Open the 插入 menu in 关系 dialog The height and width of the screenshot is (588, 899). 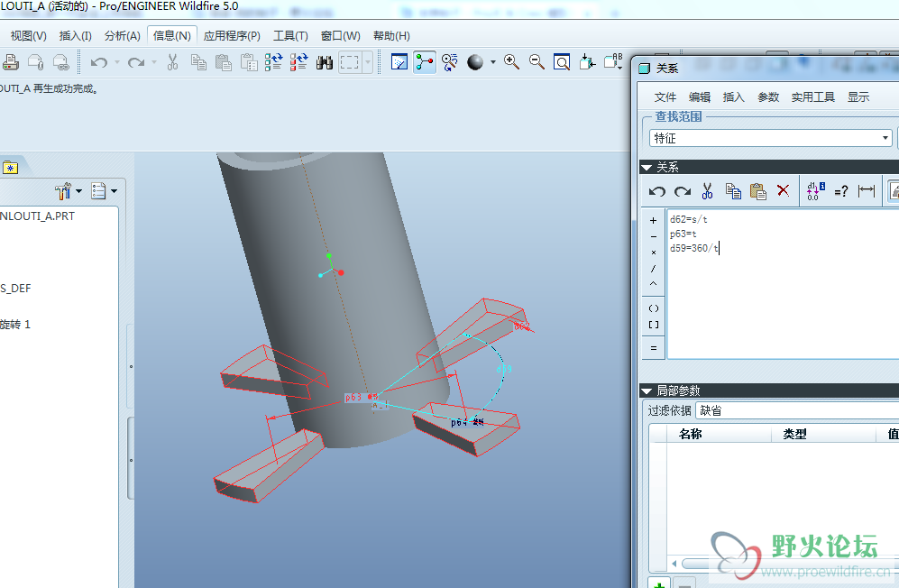[733, 97]
